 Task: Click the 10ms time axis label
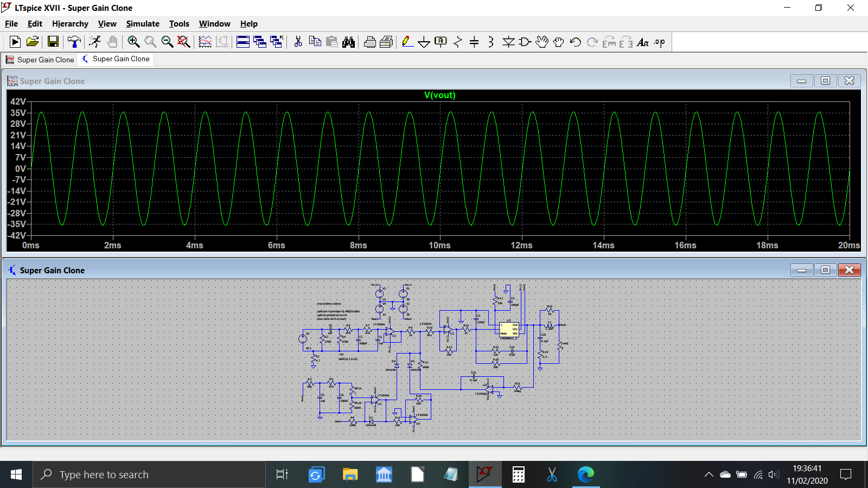point(439,245)
